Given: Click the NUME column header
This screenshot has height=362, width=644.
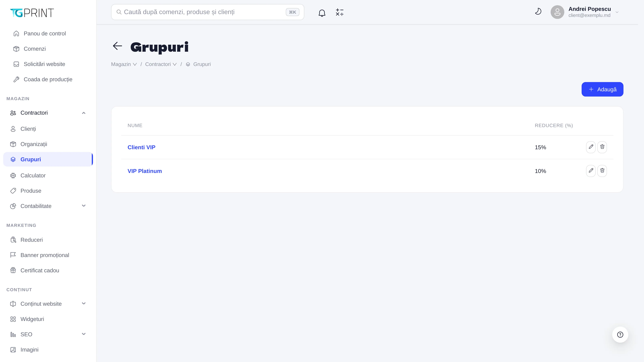Looking at the screenshot, I should point(135,125).
